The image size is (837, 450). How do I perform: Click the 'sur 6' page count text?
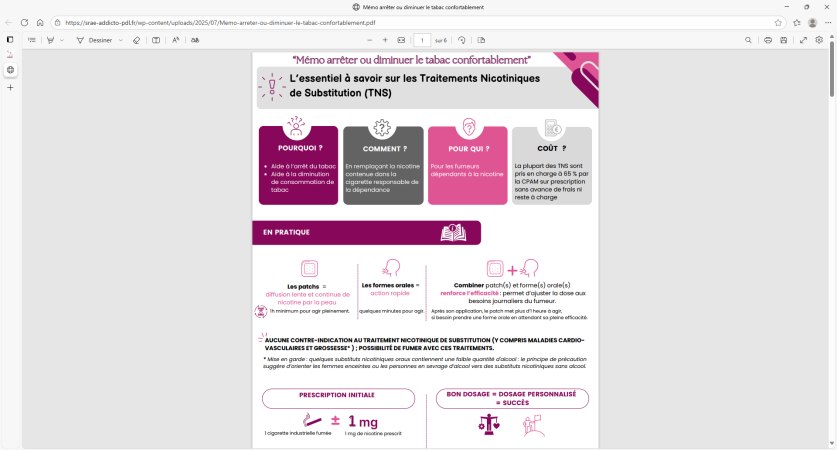tap(440, 41)
